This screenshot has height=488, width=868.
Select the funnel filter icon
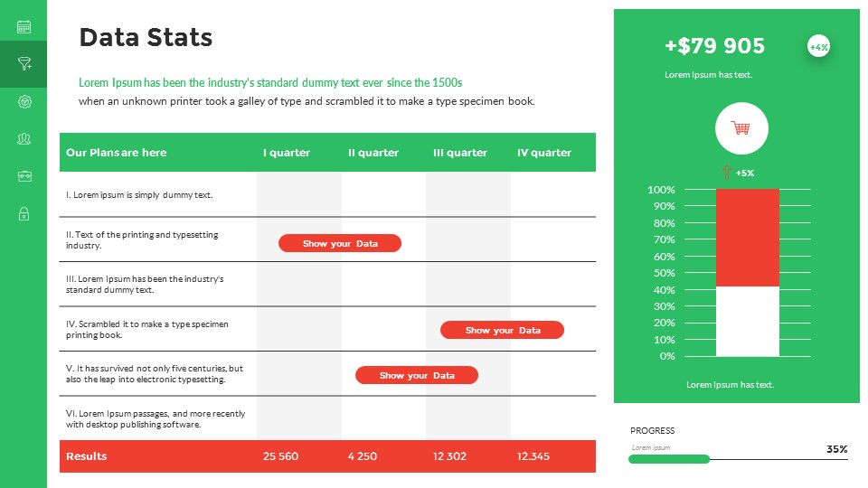tap(24, 64)
